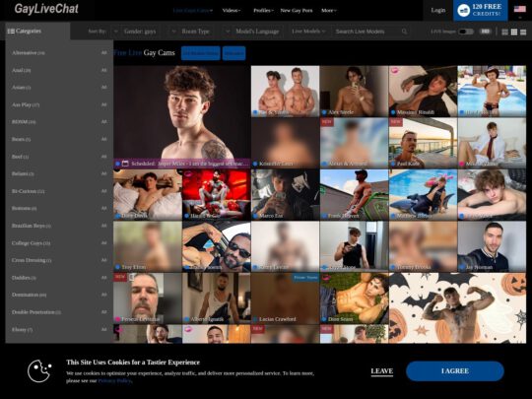Image resolution: width=532 pixels, height=399 pixels.
Task: Select the Beef category
Action: pos(20,157)
